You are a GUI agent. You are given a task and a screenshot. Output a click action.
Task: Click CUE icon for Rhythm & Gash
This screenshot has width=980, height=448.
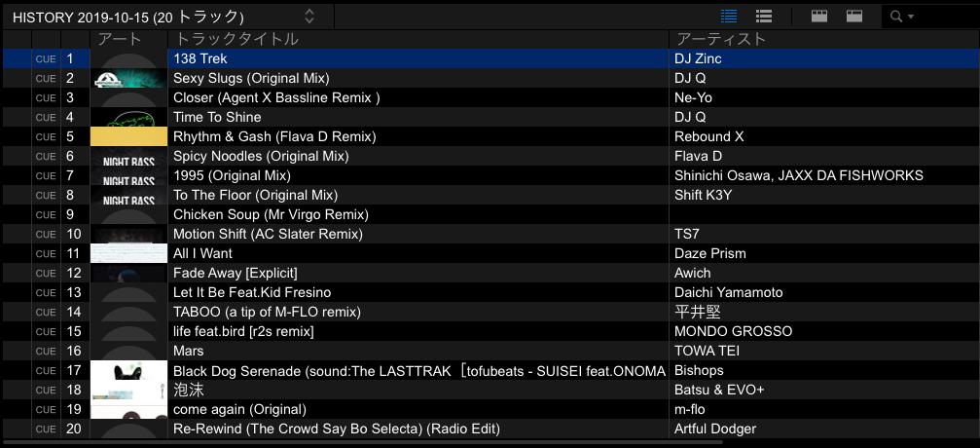click(46, 136)
